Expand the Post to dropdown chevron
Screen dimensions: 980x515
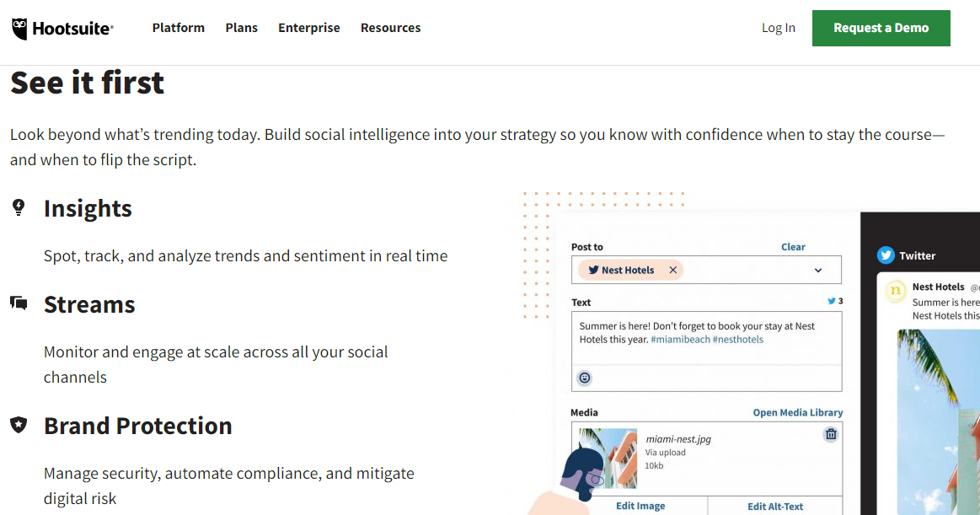pos(818,271)
